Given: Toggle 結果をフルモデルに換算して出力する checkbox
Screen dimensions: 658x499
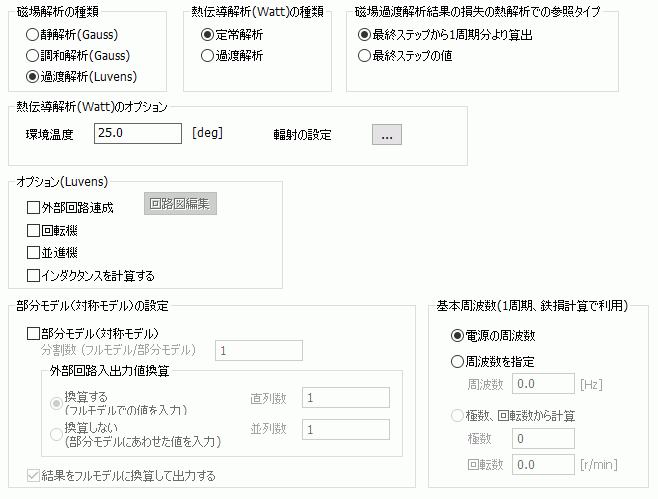Looking at the screenshot, I should point(34,475).
